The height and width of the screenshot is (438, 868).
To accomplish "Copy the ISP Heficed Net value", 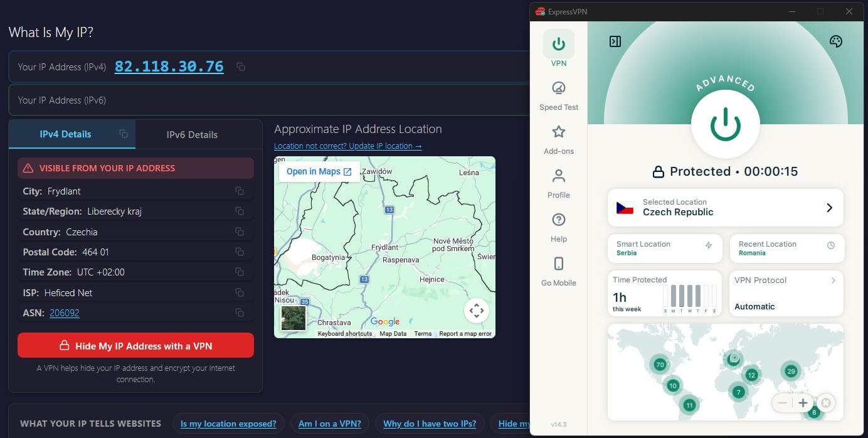I will point(239,292).
